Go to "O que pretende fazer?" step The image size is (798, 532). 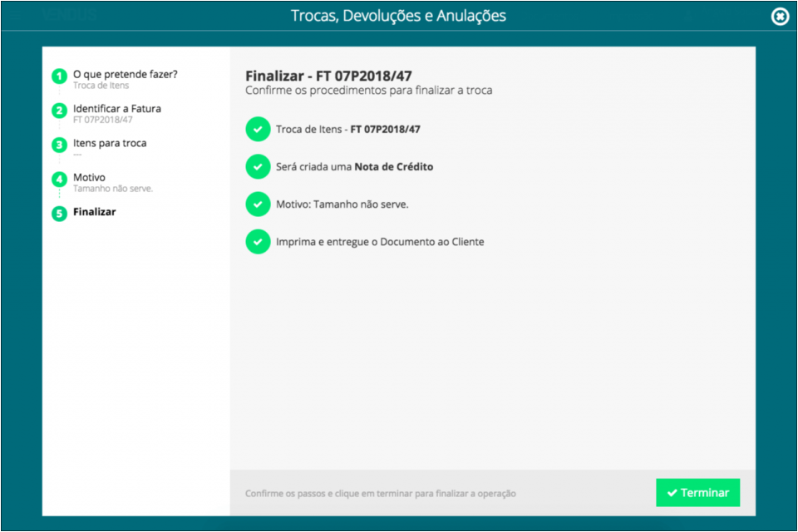125,74
